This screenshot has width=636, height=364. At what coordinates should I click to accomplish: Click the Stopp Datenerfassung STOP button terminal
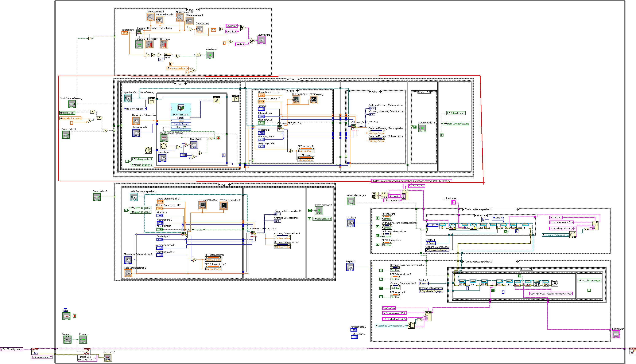click(x=164, y=138)
